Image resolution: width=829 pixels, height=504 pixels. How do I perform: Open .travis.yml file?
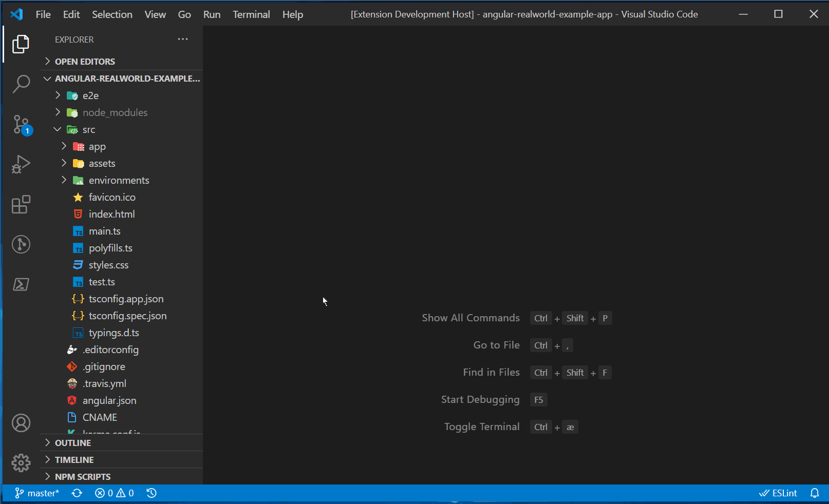pos(121,383)
